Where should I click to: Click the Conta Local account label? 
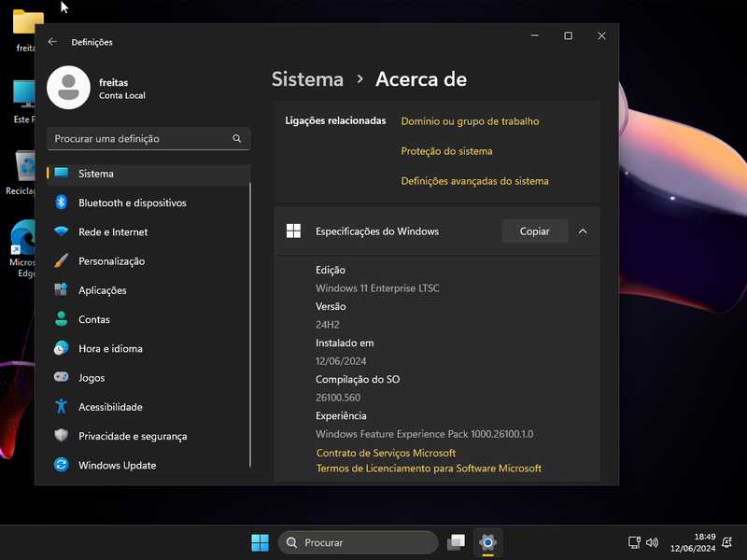[122, 95]
